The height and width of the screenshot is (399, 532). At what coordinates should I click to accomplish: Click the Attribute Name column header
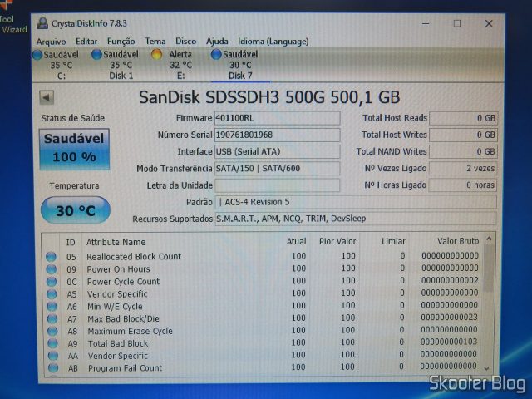click(x=116, y=242)
